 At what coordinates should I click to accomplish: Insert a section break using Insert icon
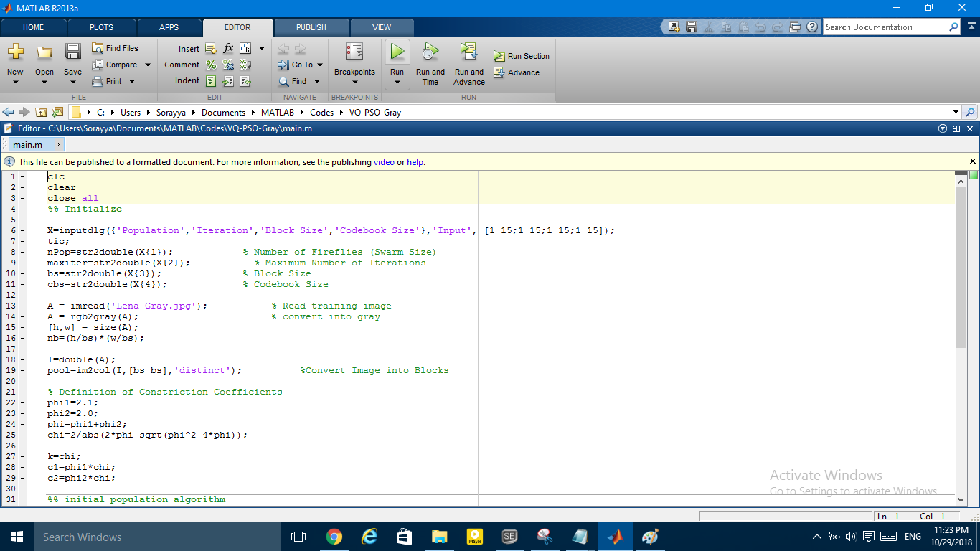pyautogui.click(x=211, y=49)
